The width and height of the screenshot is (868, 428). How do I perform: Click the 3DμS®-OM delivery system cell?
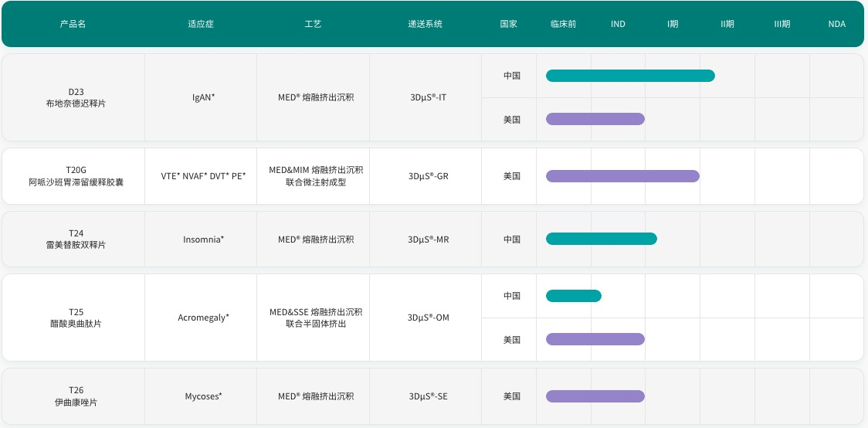(429, 318)
